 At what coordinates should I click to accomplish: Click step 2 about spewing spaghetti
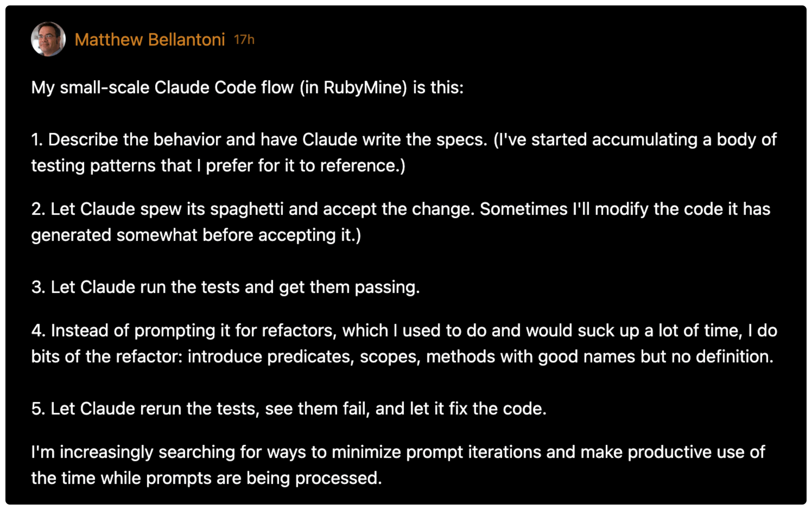[401, 222]
